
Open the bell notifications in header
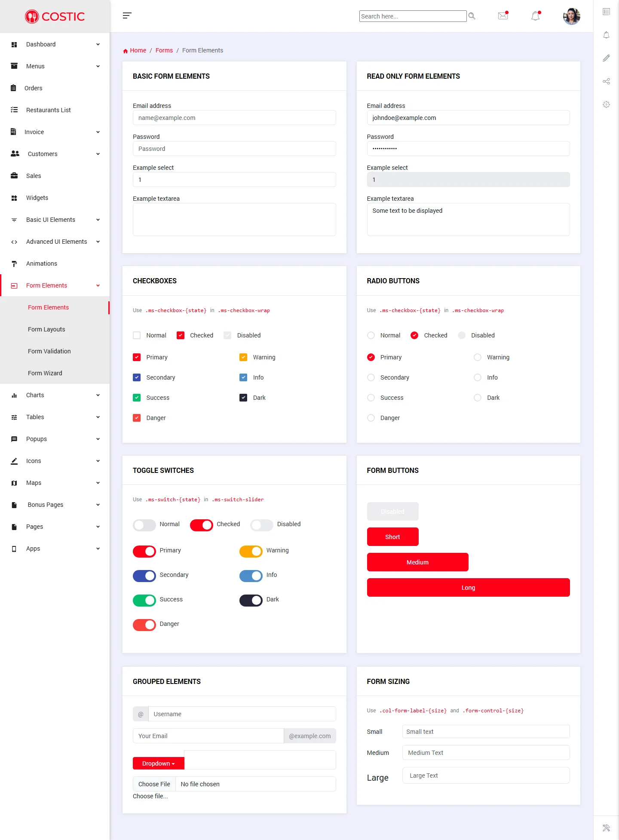tap(535, 16)
